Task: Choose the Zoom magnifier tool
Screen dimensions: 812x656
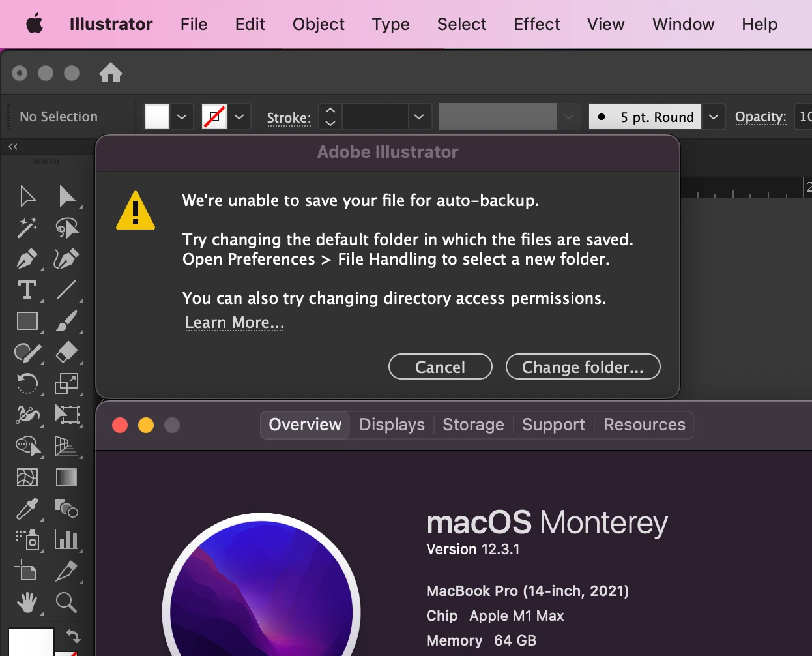Action: point(66,603)
